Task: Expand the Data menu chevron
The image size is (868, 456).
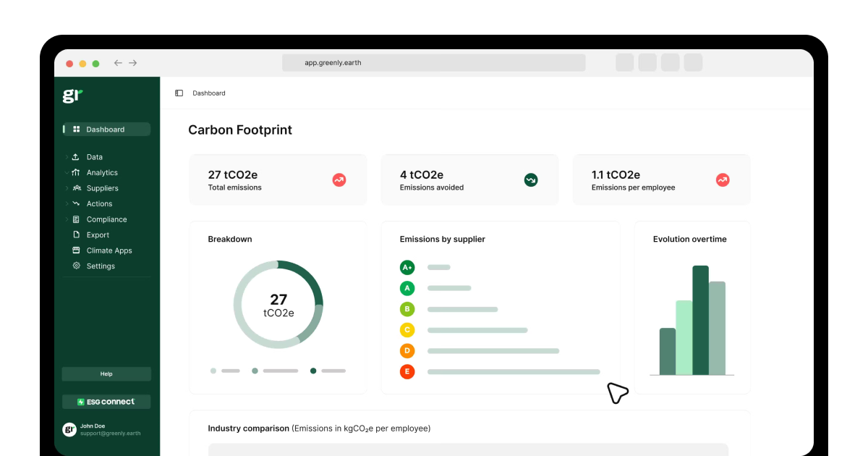Action: (x=67, y=157)
